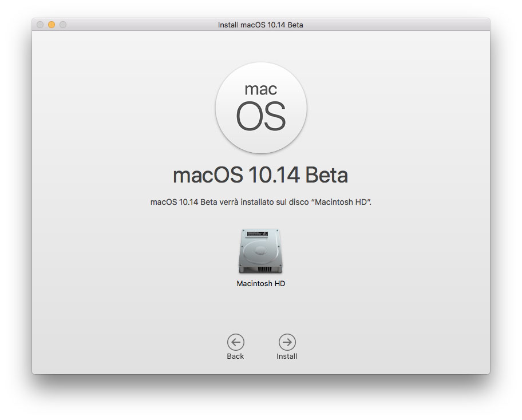
Task: Select the Macintosh HD disk icon
Action: click(x=260, y=252)
